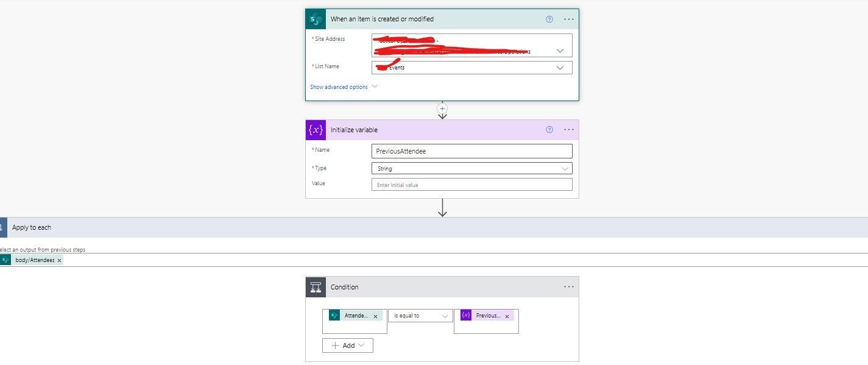Viewport: 868px width, 365px height.
Task: Remove the Attende... token from condition
Action: [x=375, y=316]
